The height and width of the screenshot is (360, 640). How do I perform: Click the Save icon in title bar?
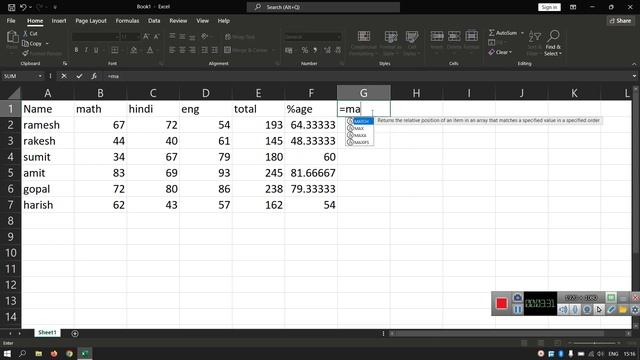coord(11,7)
